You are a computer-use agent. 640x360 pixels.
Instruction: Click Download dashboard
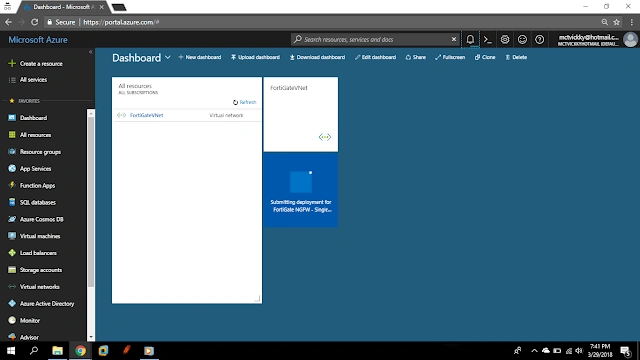click(317, 57)
